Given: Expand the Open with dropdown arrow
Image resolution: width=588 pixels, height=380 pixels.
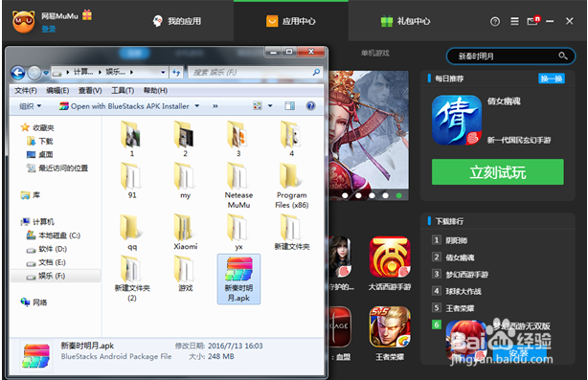Looking at the screenshot, I should click(197, 106).
